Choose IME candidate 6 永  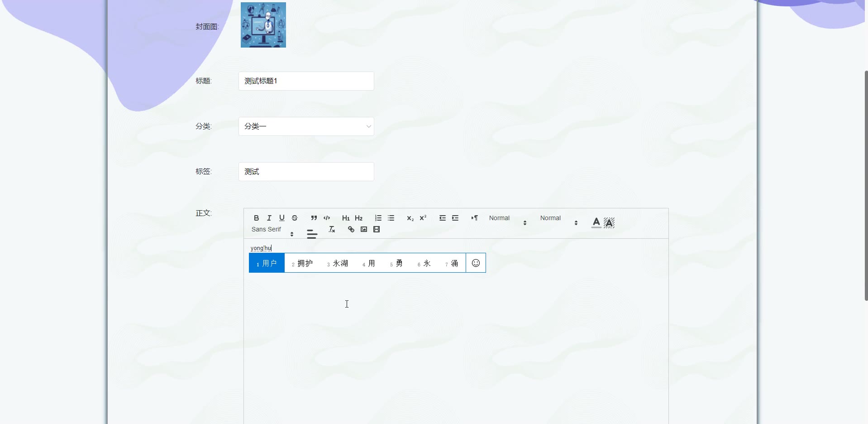pyautogui.click(x=424, y=263)
